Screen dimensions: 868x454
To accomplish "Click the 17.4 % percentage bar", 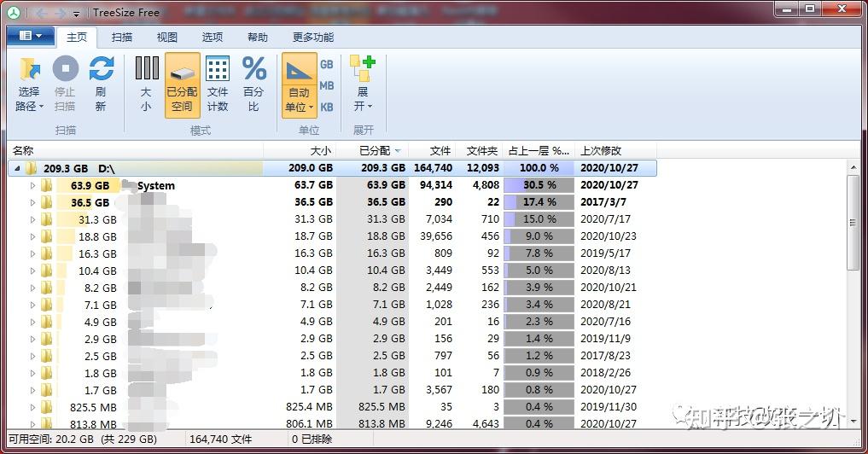I will point(539,202).
